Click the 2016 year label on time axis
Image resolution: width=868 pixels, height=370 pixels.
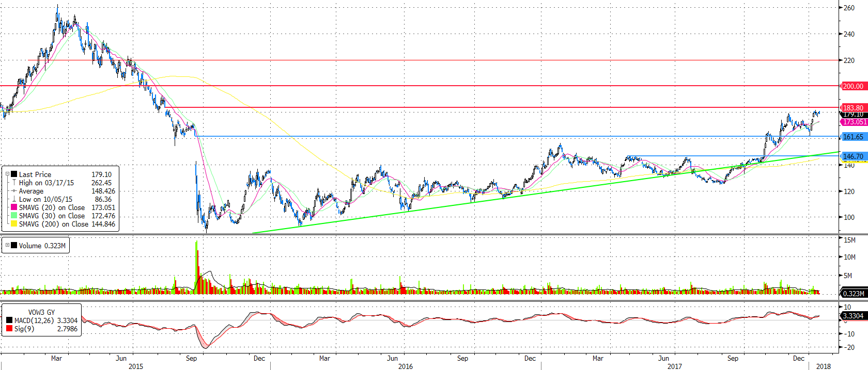click(x=406, y=366)
